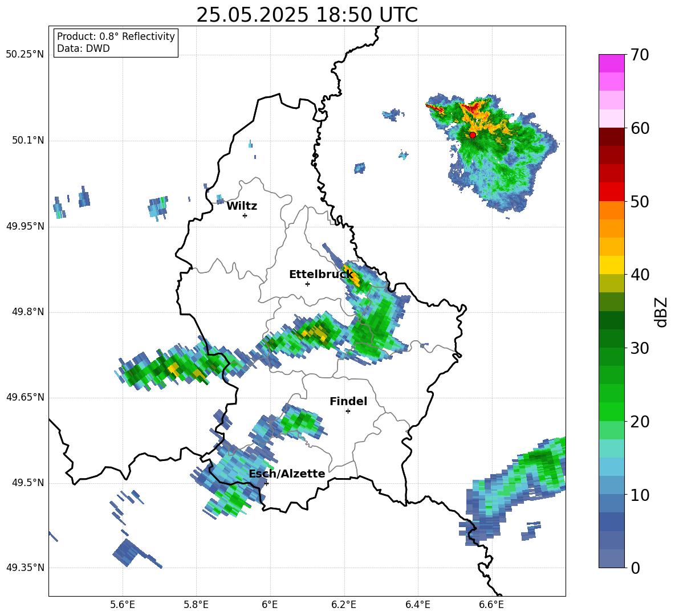Click the 40 label on the colorbar
This screenshot has width=675, height=616.
[x=640, y=275]
